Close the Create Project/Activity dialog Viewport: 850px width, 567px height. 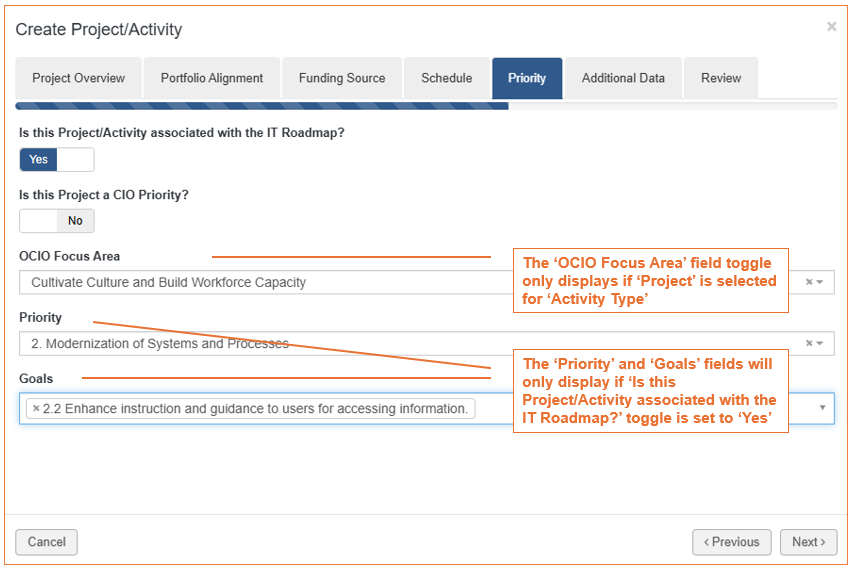click(831, 26)
